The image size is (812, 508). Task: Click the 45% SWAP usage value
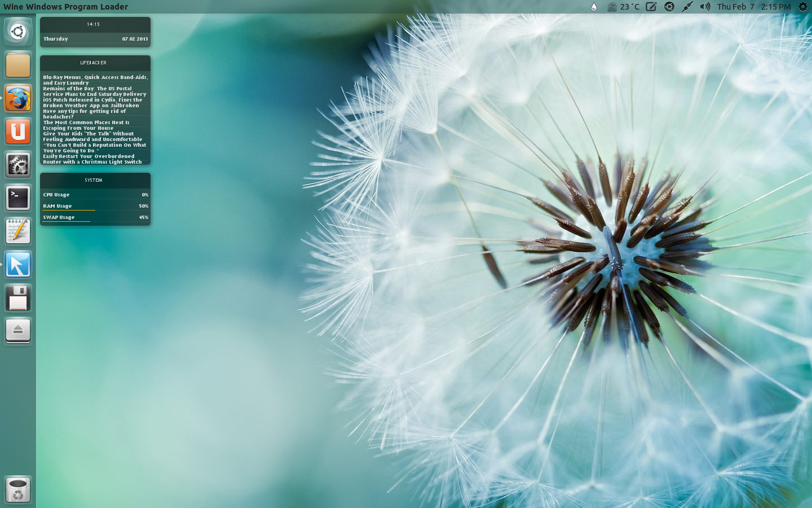(x=144, y=217)
